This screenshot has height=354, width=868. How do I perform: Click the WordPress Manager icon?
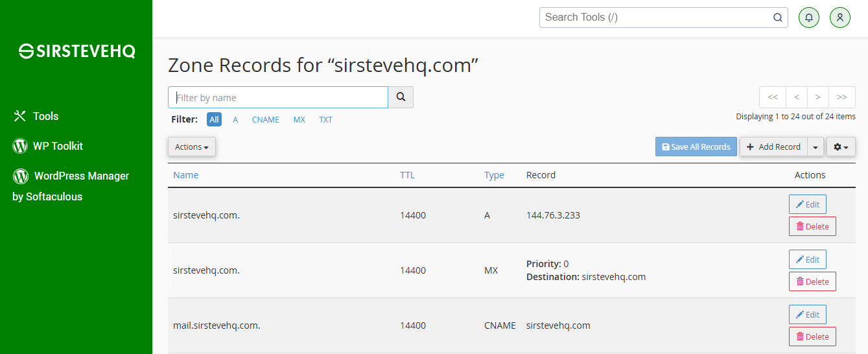coord(21,176)
